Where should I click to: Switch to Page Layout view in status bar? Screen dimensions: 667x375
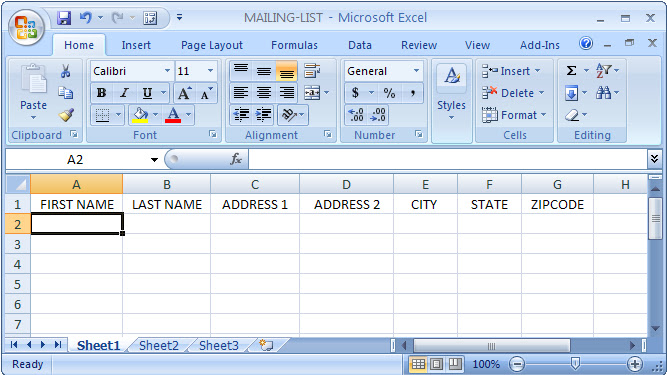tap(436, 364)
